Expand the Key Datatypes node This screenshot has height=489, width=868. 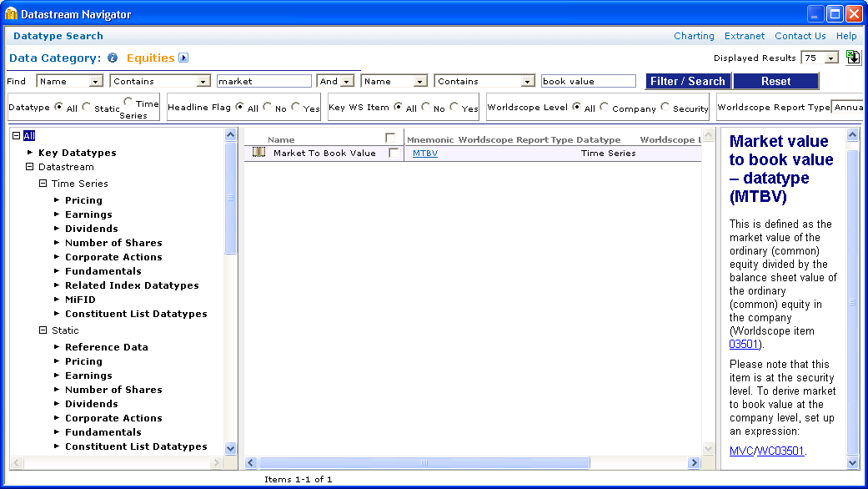[x=30, y=153]
